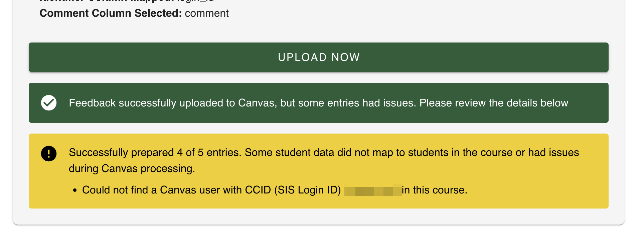
Task: Click "but some entries had issues" phrase
Action: (x=348, y=103)
